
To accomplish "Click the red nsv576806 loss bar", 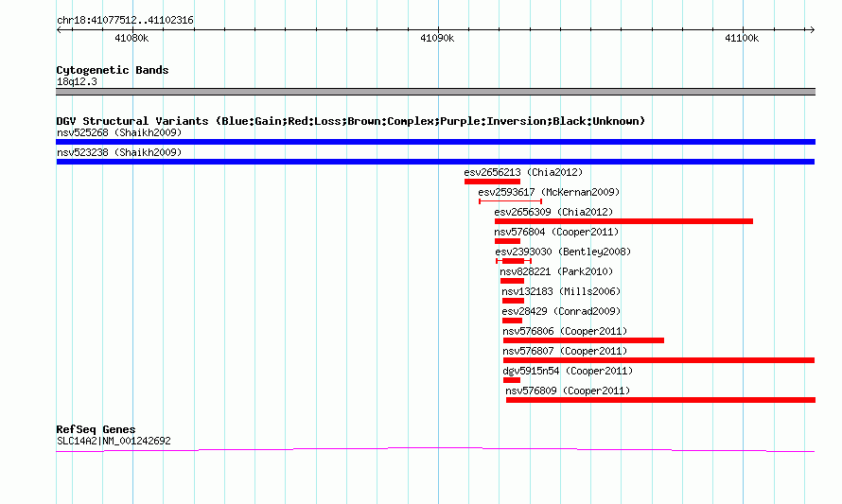I will pyautogui.click(x=583, y=340).
